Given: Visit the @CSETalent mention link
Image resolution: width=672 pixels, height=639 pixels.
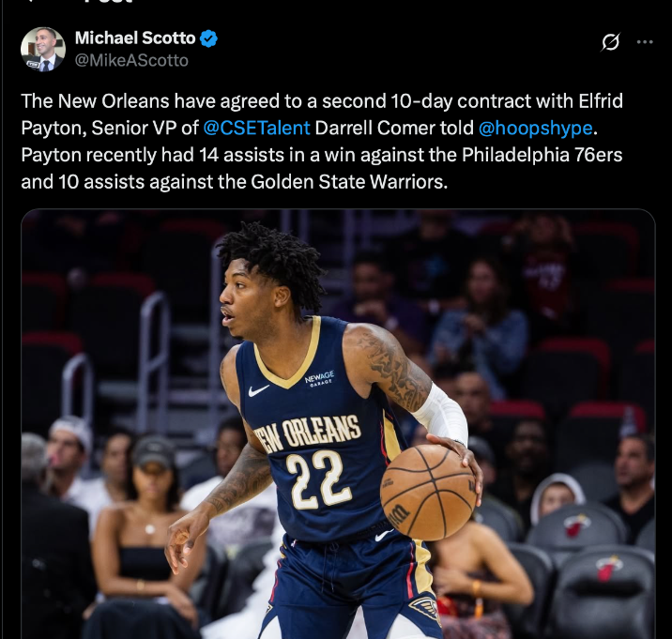Looking at the screenshot, I should click(x=256, y=128).
